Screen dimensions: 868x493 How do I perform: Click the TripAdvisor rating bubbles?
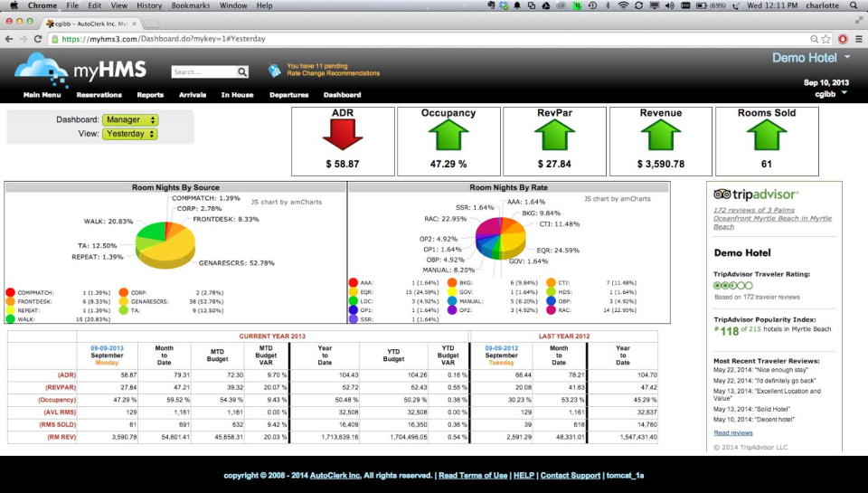pyautogui.click(x=733, y=285)
